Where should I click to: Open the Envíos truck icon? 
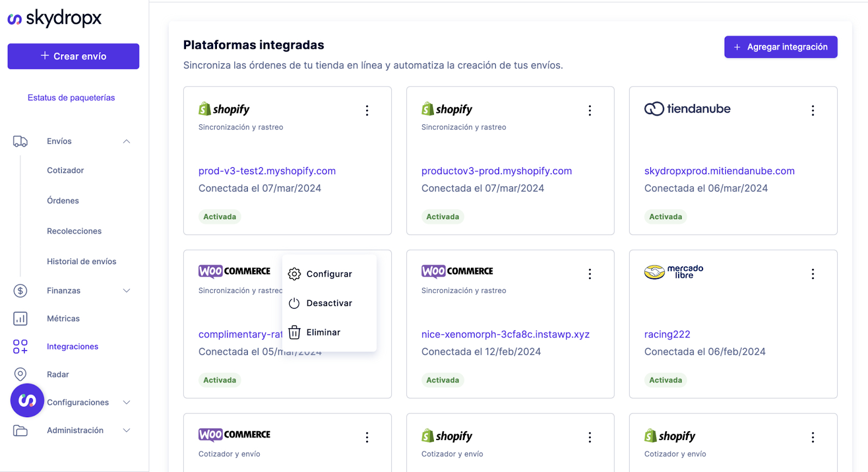(20, 142)
